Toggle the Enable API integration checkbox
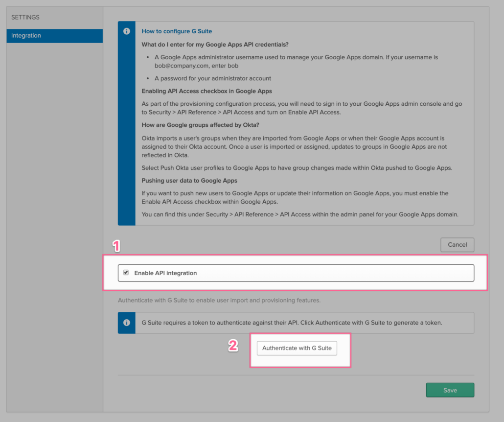Viewport: 504px width, 422px height. [x=126, y=272]
